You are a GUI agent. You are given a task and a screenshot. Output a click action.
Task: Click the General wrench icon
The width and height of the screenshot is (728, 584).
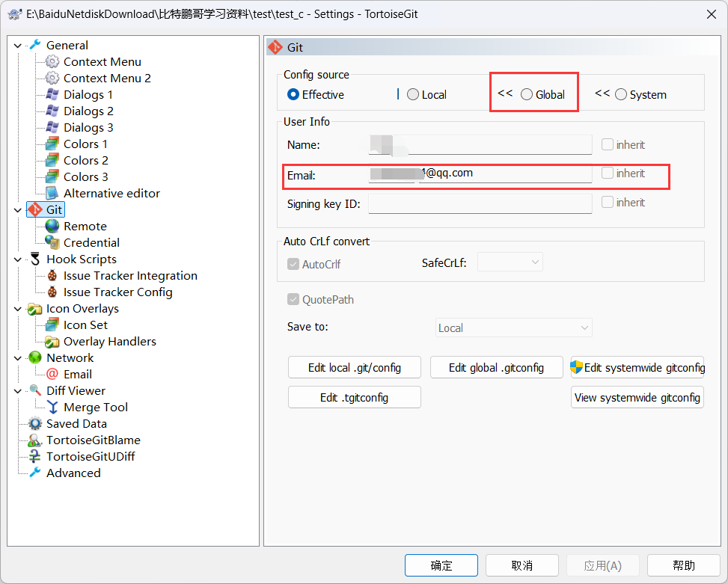pyautogui.click(x=35, y=45)
